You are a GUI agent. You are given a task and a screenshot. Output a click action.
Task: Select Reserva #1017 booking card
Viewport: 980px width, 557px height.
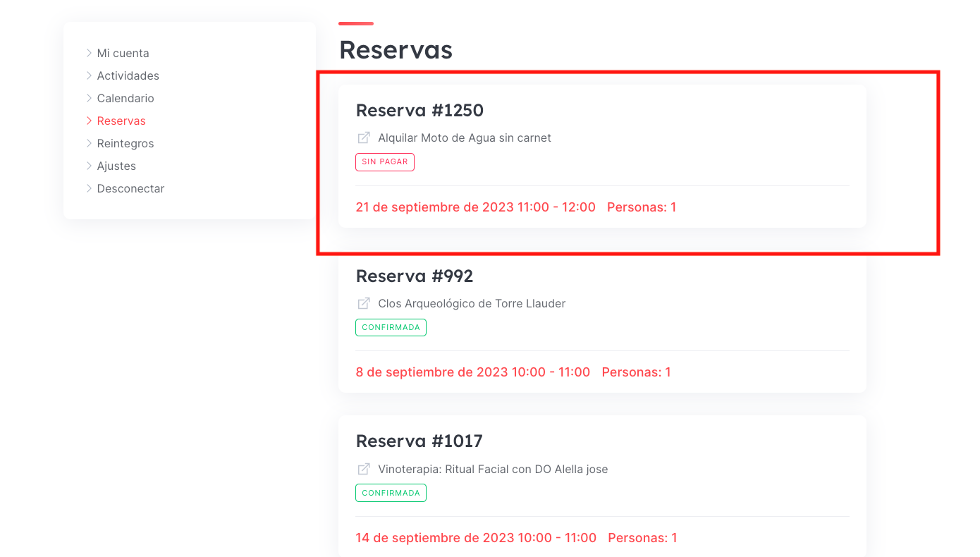[602, 486]
